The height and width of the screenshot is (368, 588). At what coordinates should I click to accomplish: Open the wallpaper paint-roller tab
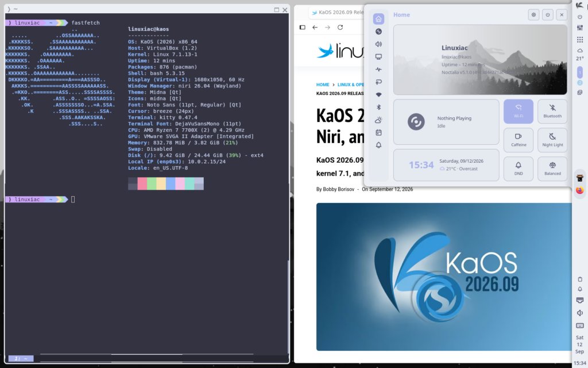[x=378, y=82]
